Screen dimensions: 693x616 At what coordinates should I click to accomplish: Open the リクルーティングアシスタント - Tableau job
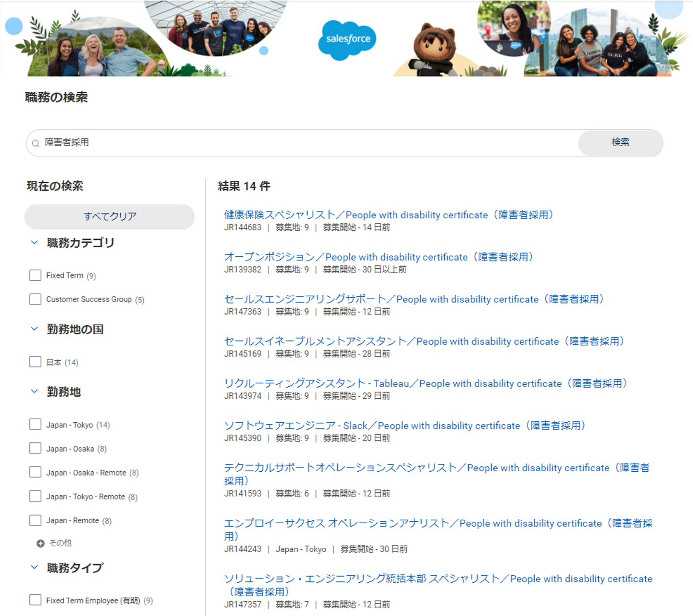point(427,384)
